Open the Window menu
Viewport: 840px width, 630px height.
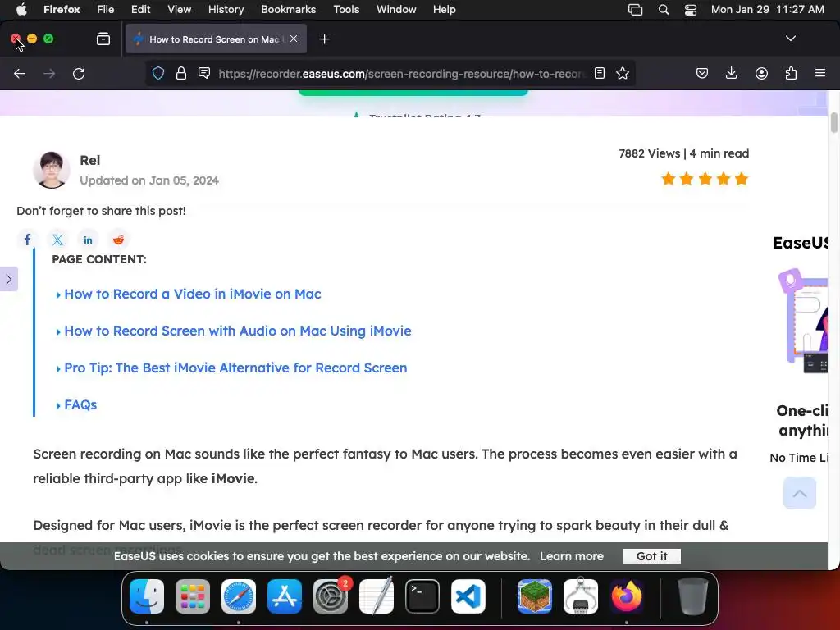tap(396, 10)
